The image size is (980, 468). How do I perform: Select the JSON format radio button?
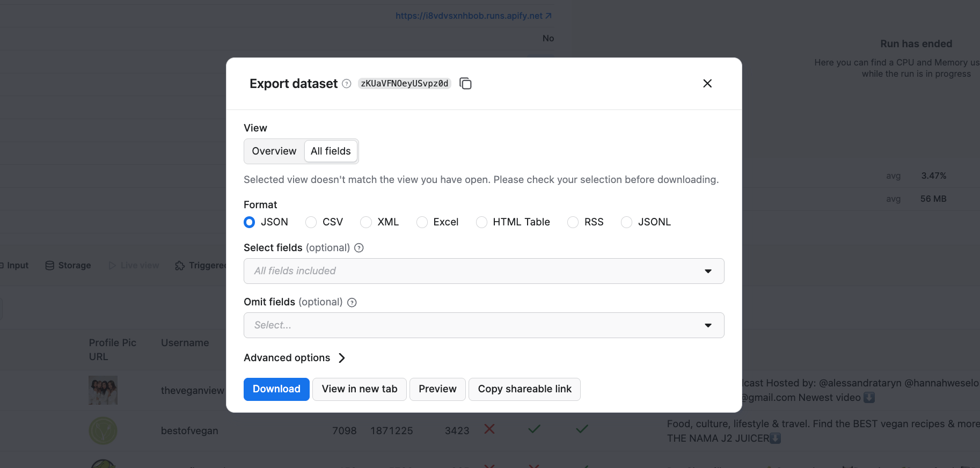[250, 222]
